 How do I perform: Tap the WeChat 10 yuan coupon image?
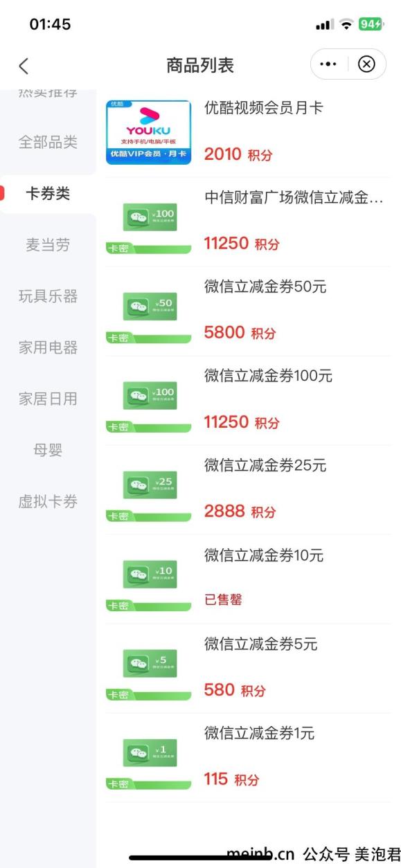click(x=148, y=579)
